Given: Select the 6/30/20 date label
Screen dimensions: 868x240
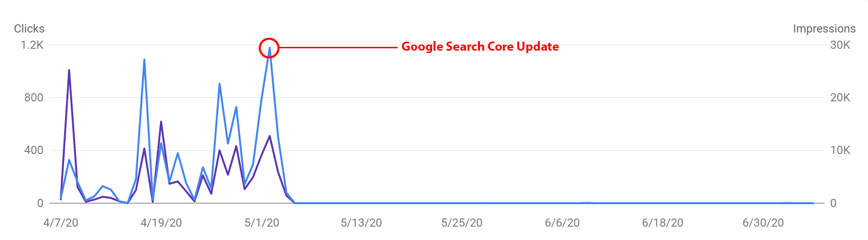Looking at the screenshot, I should (763, 223).
